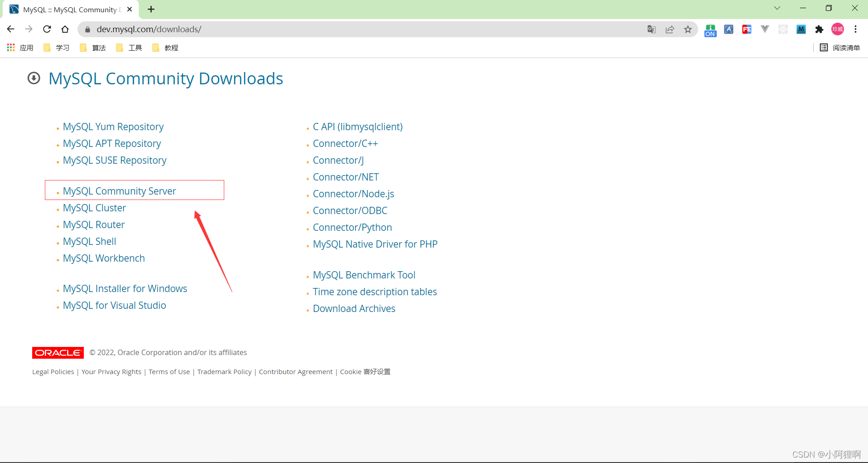Open Connector/NET downloads
This screenshot has height=463, width=868.
pyautogui.click(x=346, y=177)
